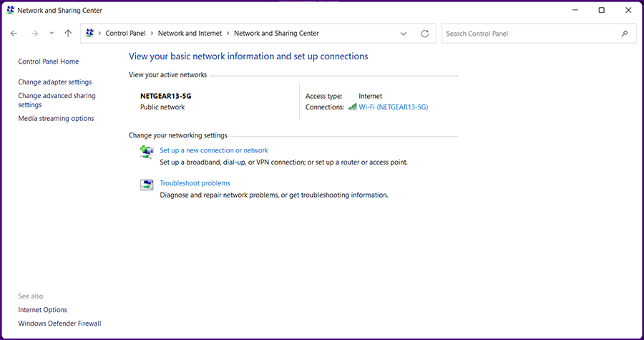The width and height of the screenshot is (644, 340).
Task: Open Change adapter settings
Action: pyautogui.click(x=55, y=82)
